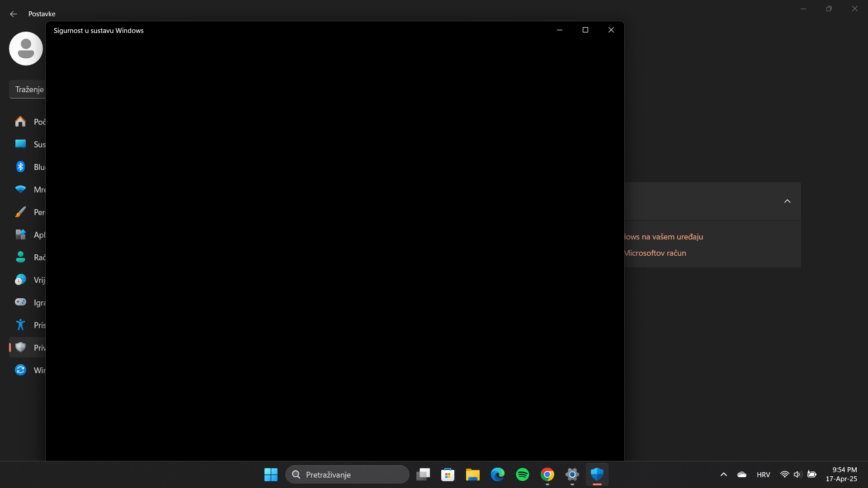The image size is (868, 488).
Task: Open Sustav system settings icon
Action: (20, 144)
